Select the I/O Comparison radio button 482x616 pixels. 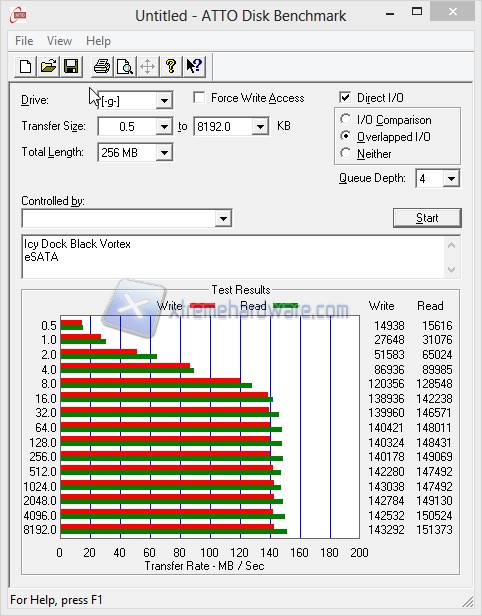pyautogui.click(x=345, y=119)
